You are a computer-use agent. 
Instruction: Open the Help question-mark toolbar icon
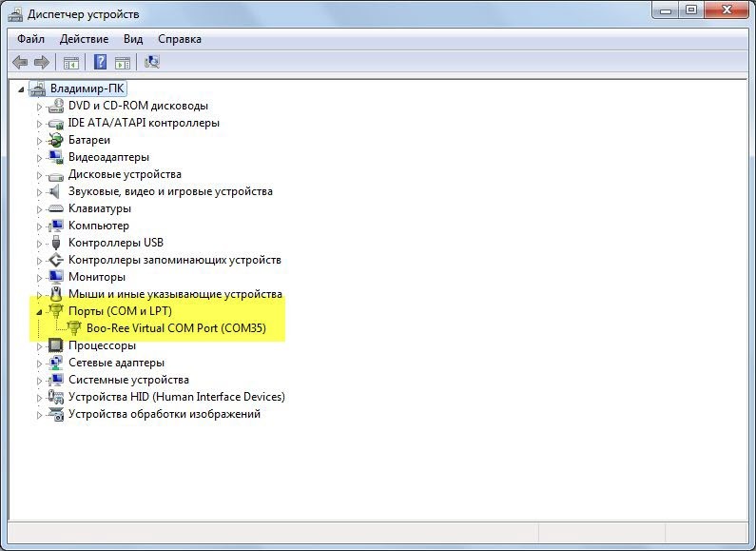(100, 62)
